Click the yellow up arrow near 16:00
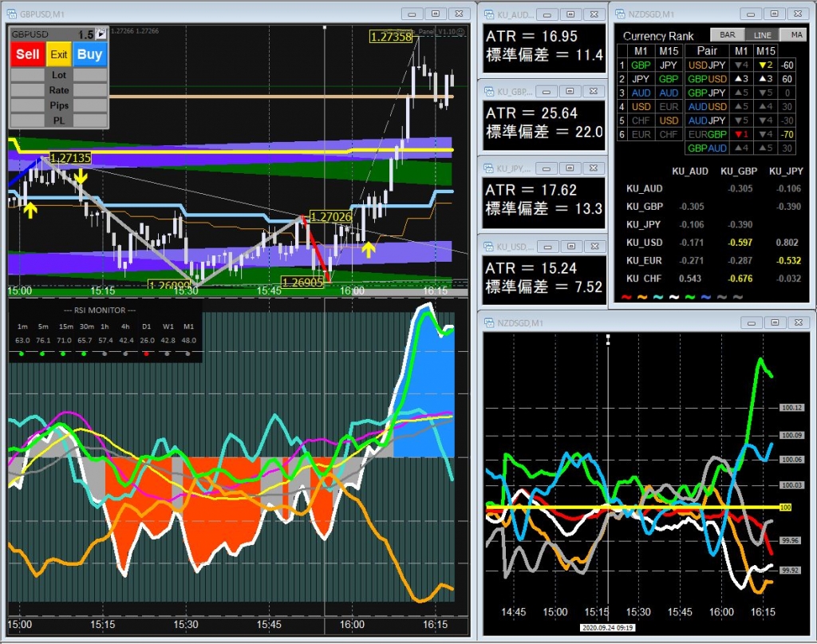 tap(368, 250)
